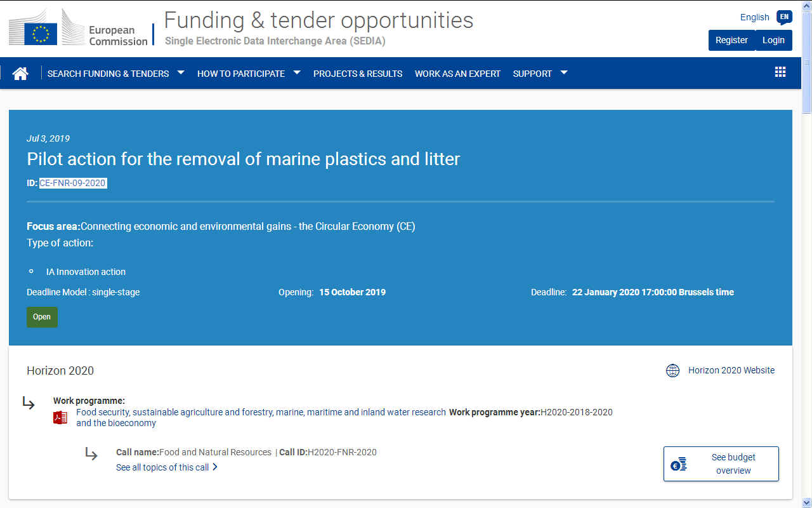The width and height of the screenshot is (812, 508).
Task: Click the chevron after See all topics
Action: pyautogui.click(x=215, y=467)
